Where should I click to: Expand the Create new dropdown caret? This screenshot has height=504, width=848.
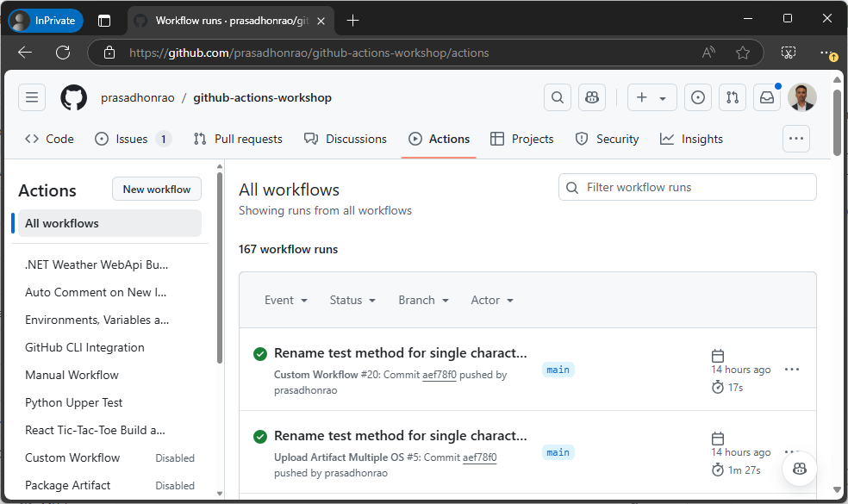(x=663, y=98)
